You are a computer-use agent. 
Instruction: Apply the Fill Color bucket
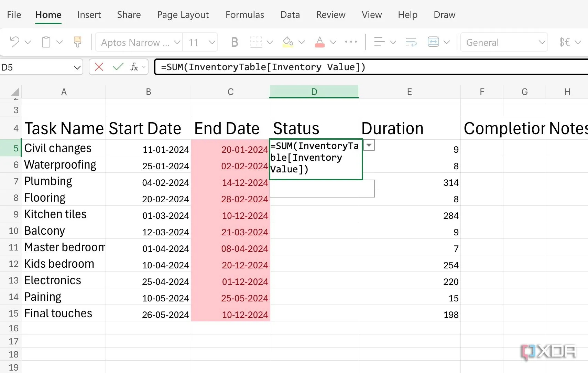click(x=288, y=42)
